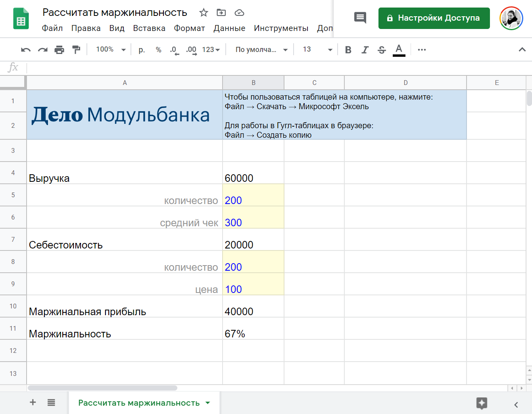The height and width of the screenshot is (414, 532).
Task: Add a new sheet with plus button
Action: (x=33, y=402)
